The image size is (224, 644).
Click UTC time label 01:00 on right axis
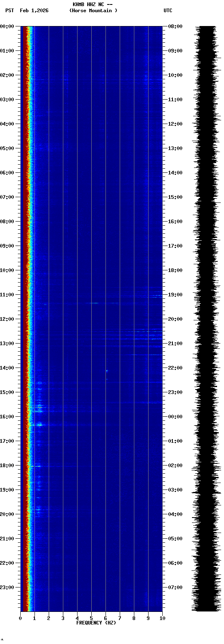(x=175, y=441)
